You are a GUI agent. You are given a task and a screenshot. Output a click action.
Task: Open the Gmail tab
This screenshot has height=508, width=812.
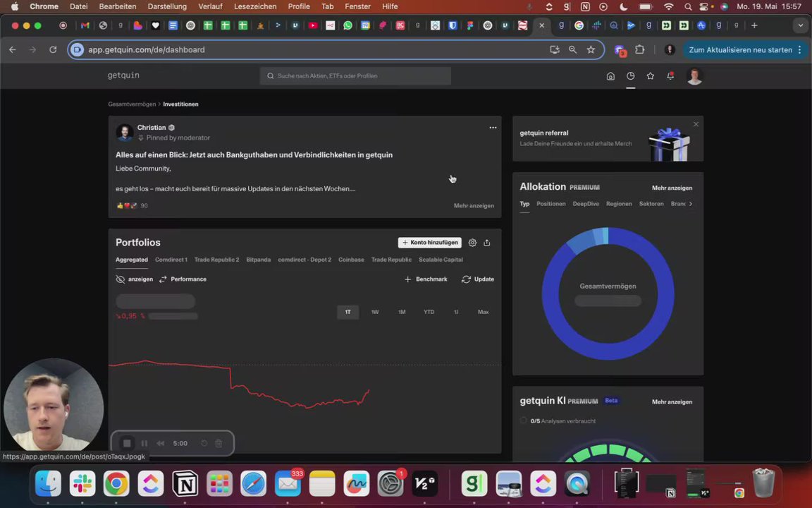pos(85,25)
